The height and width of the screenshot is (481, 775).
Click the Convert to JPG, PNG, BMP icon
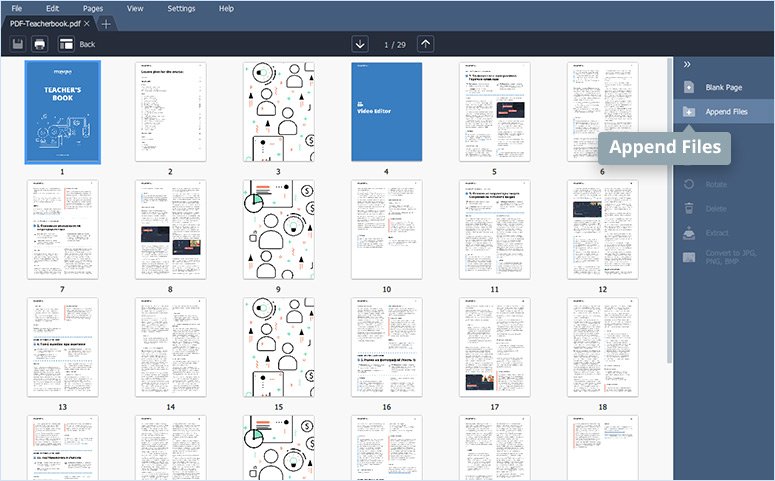pyautogui.click(x=689, y=257)
